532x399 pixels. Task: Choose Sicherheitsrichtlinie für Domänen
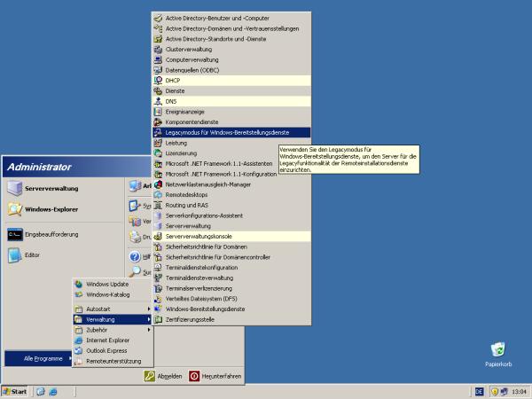coord(231,246)
